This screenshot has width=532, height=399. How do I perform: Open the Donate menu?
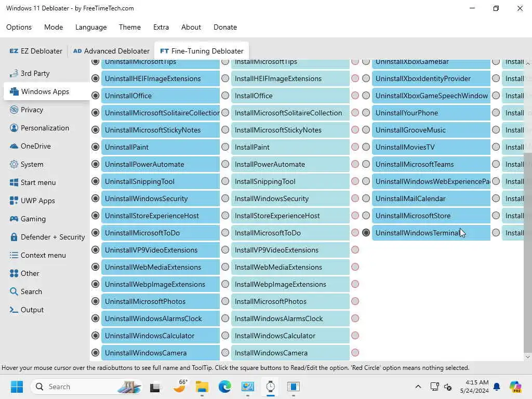click(x=225, y=27)
